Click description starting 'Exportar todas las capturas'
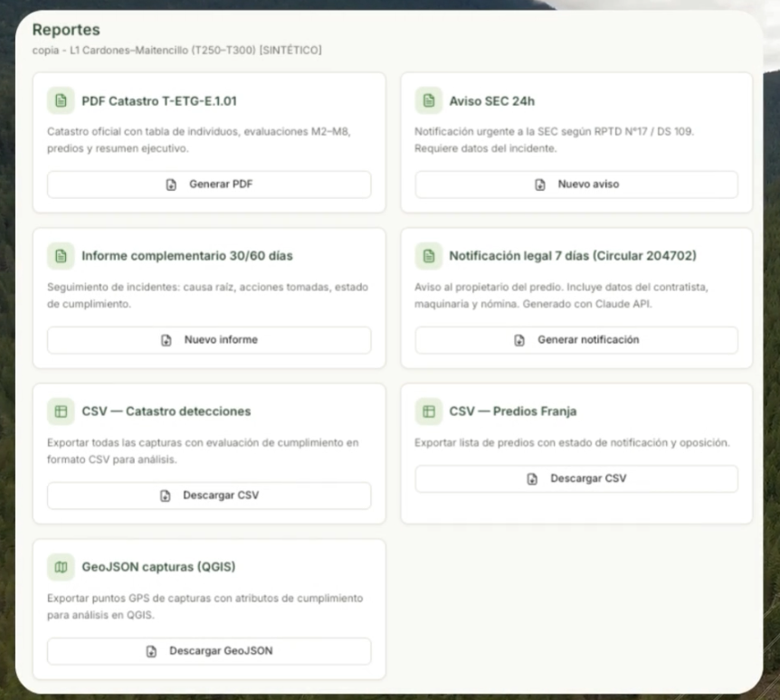Image resolution: width=780 pixels, height=700 pixels. (203, 451)
